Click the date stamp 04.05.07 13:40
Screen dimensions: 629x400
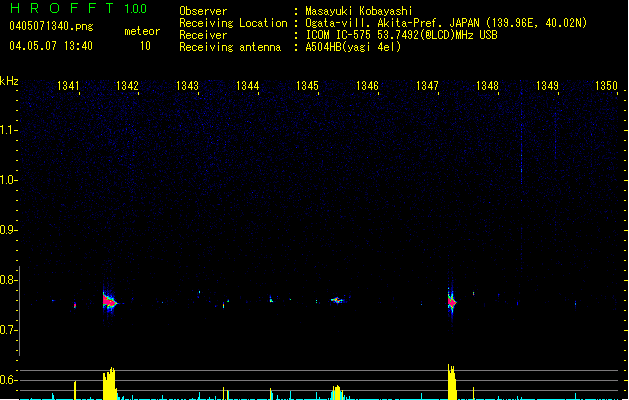51,46
